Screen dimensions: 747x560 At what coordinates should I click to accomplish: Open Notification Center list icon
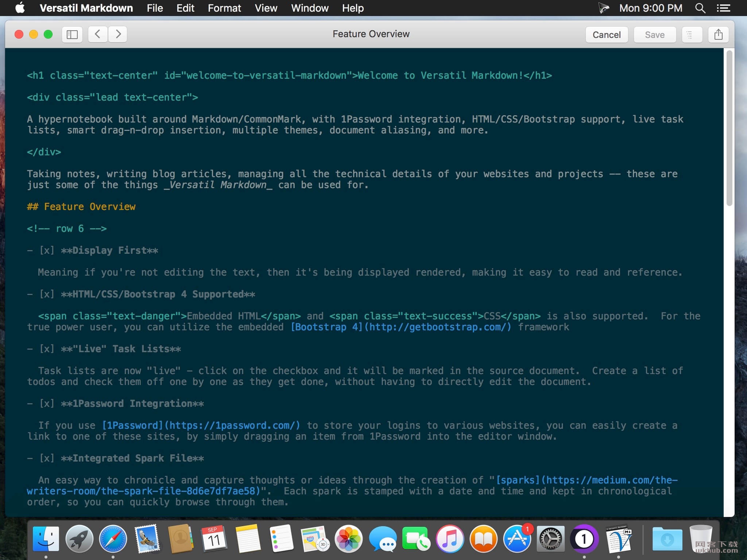click(x=723, y=8)
